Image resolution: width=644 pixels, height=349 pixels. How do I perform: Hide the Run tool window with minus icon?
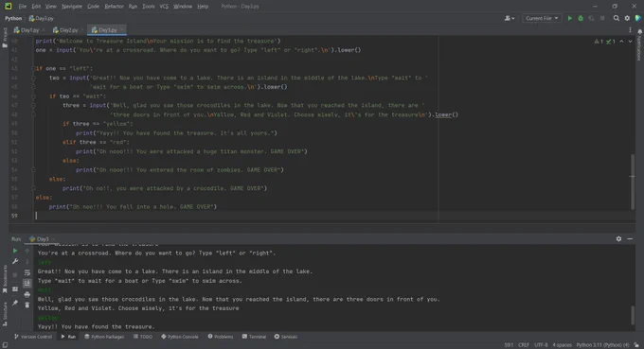pos(630,238)
